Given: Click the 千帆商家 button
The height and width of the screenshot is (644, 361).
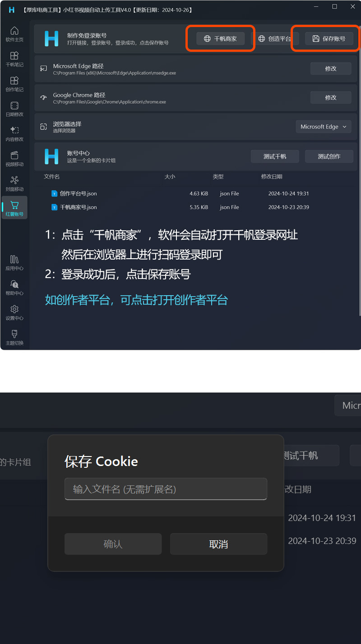Looking at the screenshot, I should coord(220,39).
